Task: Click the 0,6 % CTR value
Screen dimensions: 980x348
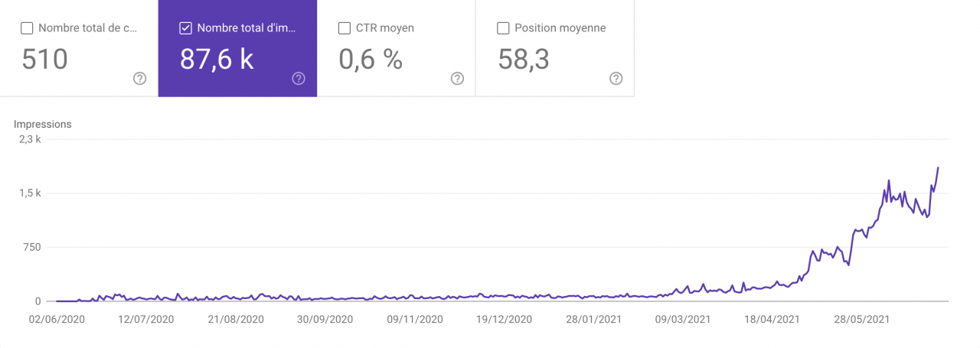Action: point(371,60)
